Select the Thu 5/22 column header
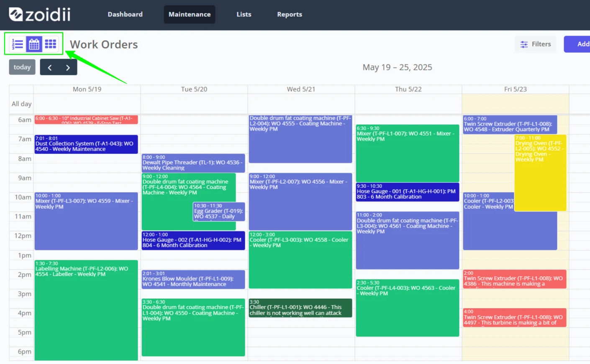Viewport: 590px width, 364px height. pyautogui.click(x=408, y=89)
